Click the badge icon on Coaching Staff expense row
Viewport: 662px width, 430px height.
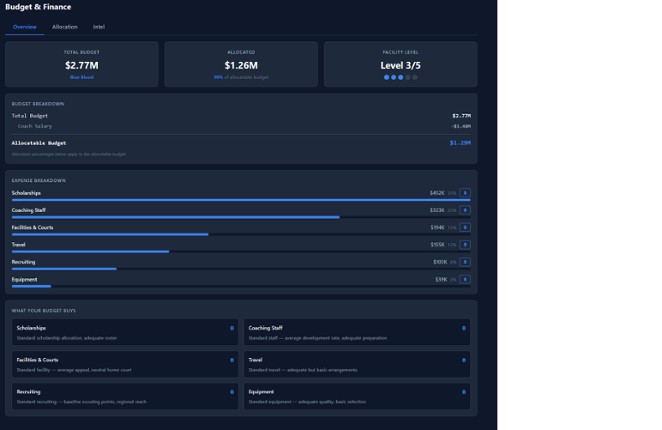coord(465,210)
